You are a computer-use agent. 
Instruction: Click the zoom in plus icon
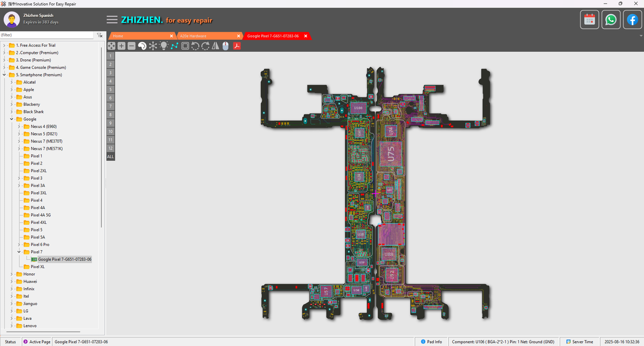coord(121,46)
